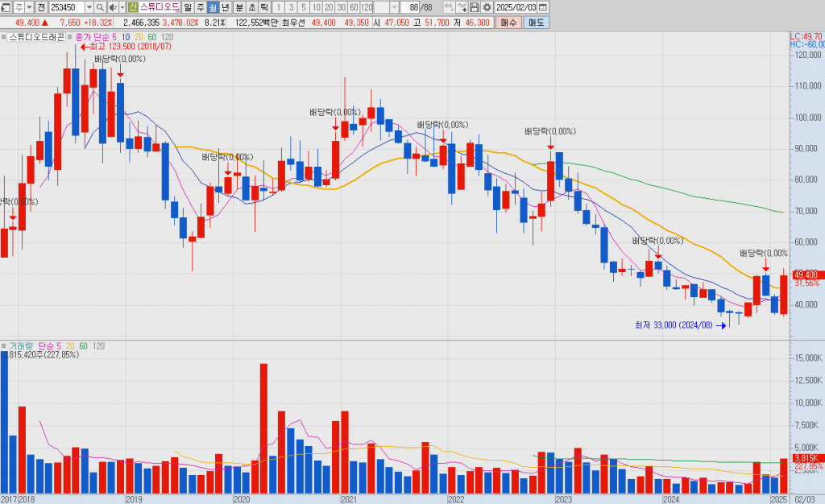This screenshot has height=504, width=825.
Task: Click the speaker sound icon
Action: (113, 7)
